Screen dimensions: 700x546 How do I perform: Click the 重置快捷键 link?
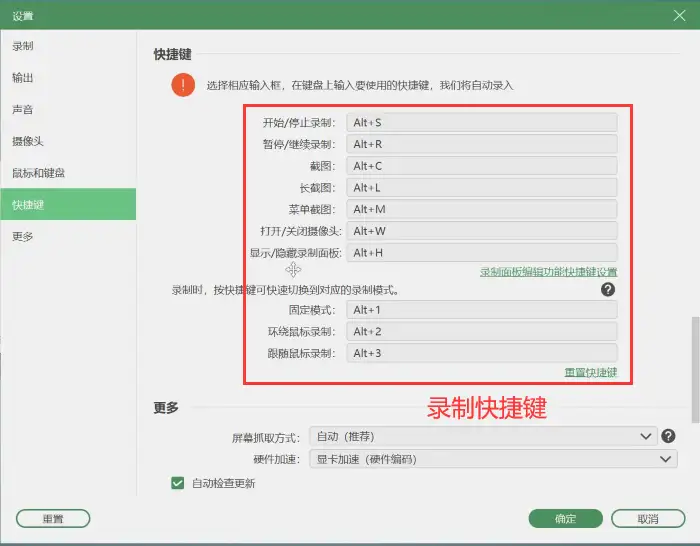click(x=591, y=372)
